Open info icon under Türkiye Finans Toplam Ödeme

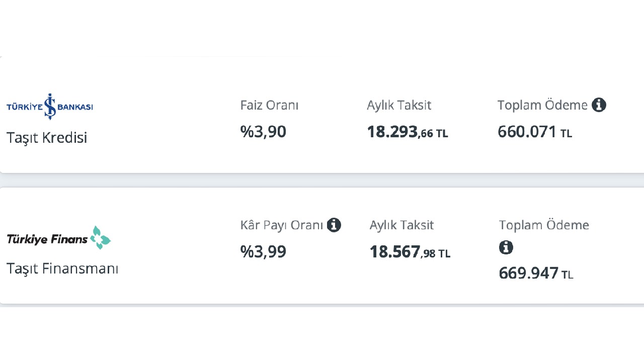click(506, 247)
